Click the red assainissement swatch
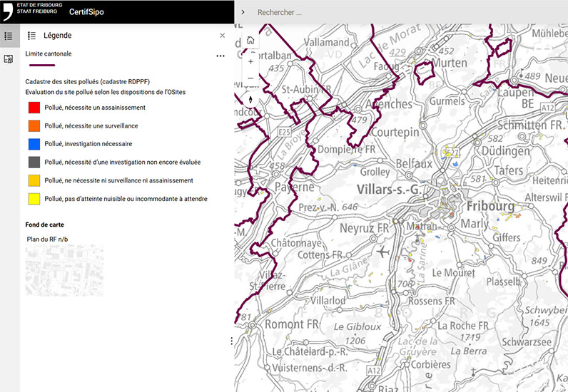The height and width of the screenshot is (392, 568). coord(34,108)
